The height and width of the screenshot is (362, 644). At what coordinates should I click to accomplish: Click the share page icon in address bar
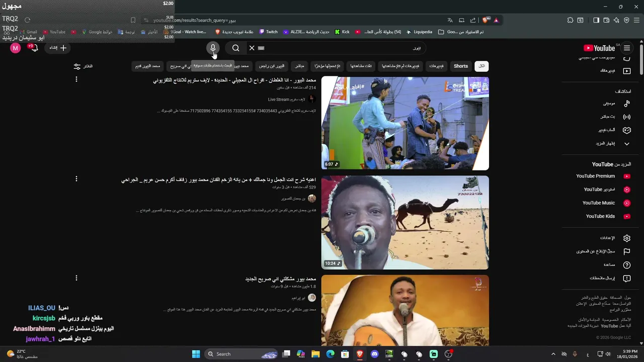point(473,20)
